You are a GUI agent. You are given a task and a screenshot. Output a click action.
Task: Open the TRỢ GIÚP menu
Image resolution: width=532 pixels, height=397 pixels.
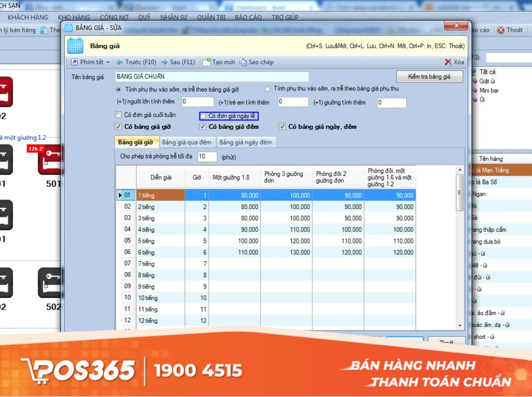pos(285,17)
